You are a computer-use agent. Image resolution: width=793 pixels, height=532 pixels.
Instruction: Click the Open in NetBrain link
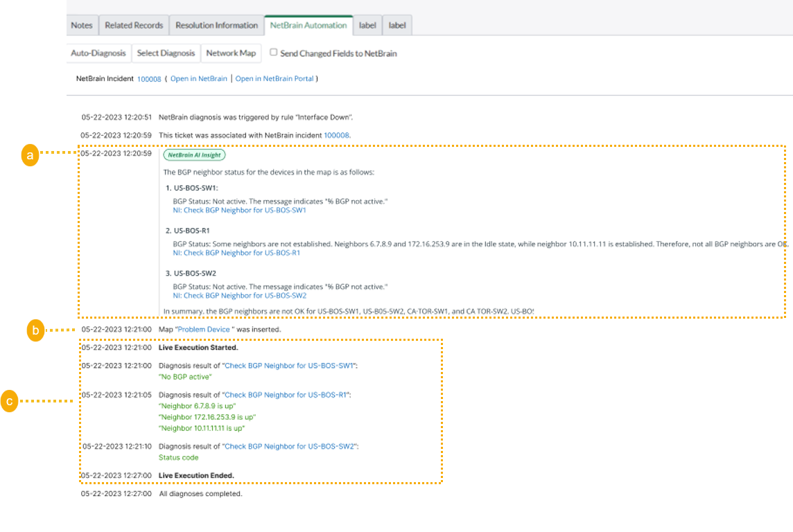coord(198,79)
